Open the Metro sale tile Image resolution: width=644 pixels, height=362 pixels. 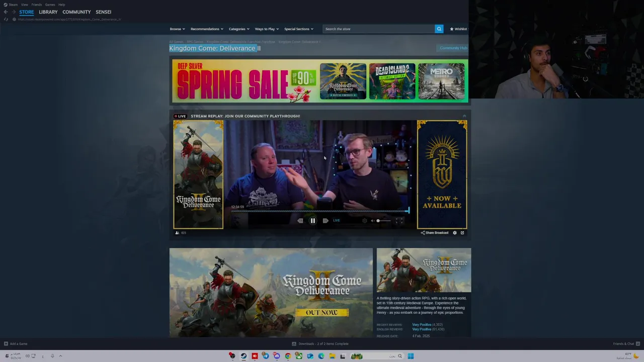coord(441,81)
